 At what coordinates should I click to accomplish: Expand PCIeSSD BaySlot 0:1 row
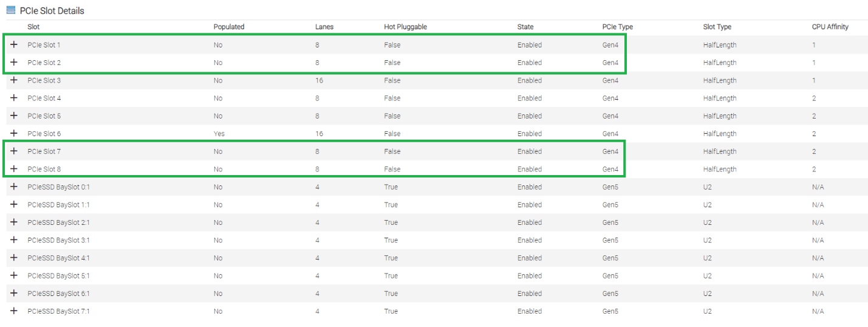tap(14, 187)
